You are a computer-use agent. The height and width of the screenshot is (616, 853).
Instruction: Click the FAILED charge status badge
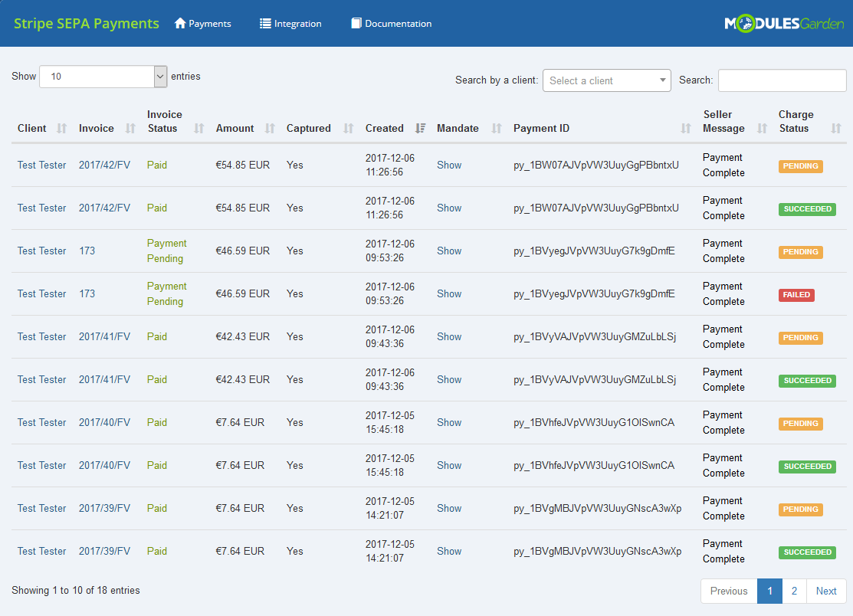coord(796,295)
